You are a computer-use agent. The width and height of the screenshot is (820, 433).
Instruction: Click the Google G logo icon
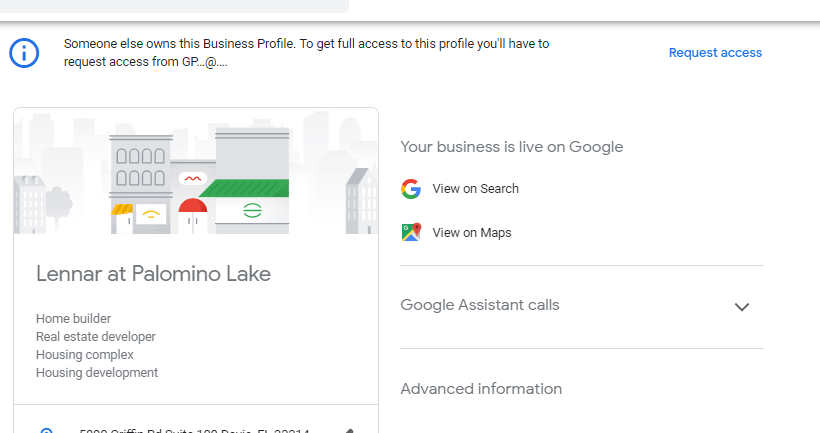[411, 189]
